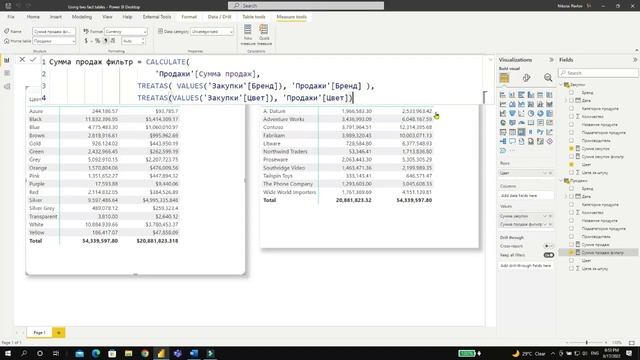
Task: Collapse the Продажи table in Fields
Action: (x=562, y=180)
